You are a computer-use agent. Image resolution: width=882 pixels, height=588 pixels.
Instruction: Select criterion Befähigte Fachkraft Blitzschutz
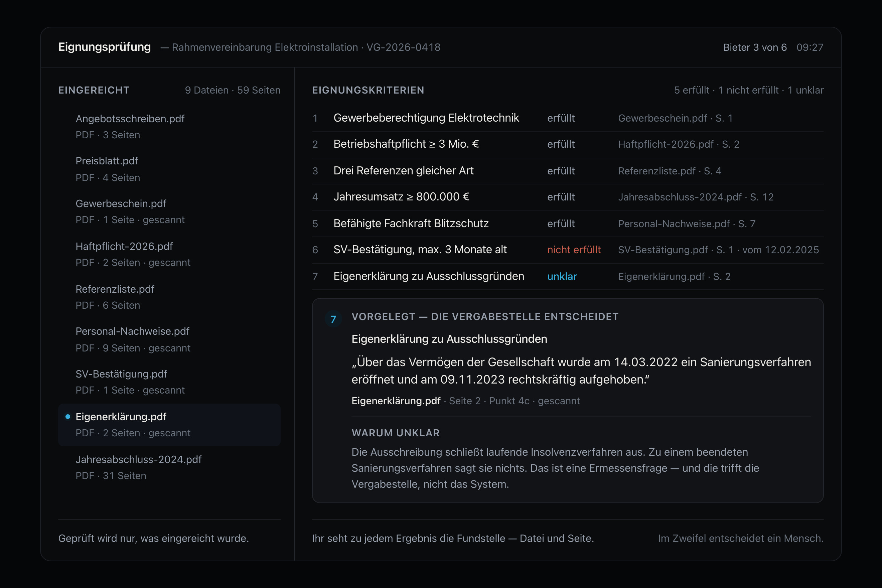point(411,224)
